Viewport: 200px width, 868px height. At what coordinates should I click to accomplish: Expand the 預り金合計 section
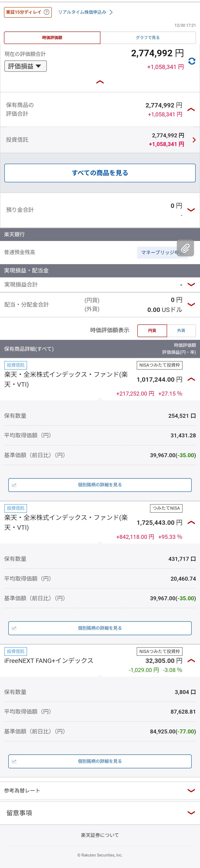pyautogui.click(x=191, y=210)
